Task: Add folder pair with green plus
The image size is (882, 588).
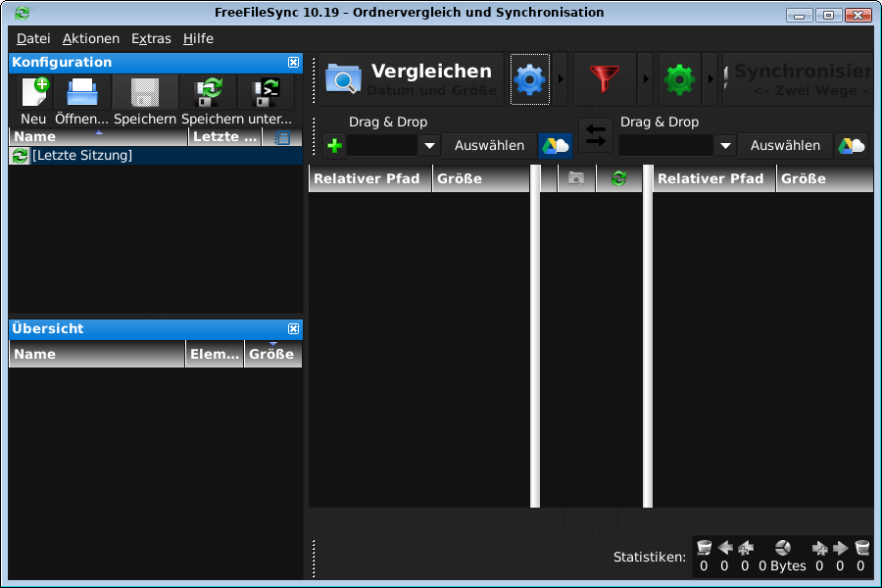Action: tap(335, 146)
